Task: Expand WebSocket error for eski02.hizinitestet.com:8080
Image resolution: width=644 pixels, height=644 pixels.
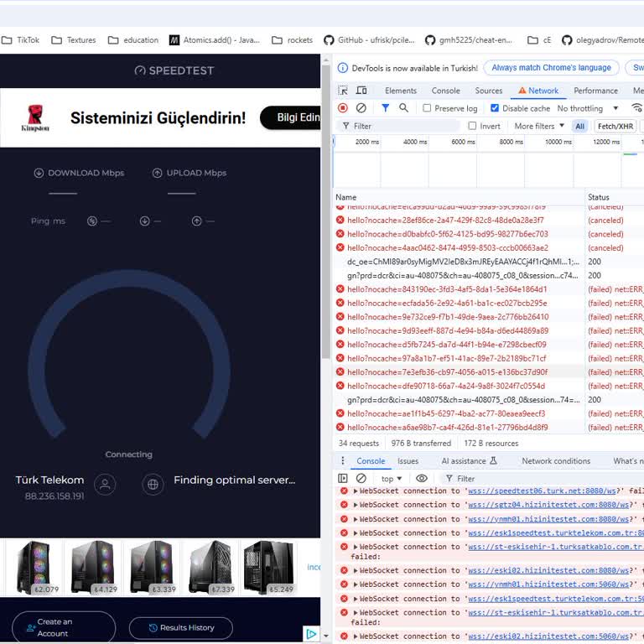Action: pyautogui.click(x=356, y=570)
